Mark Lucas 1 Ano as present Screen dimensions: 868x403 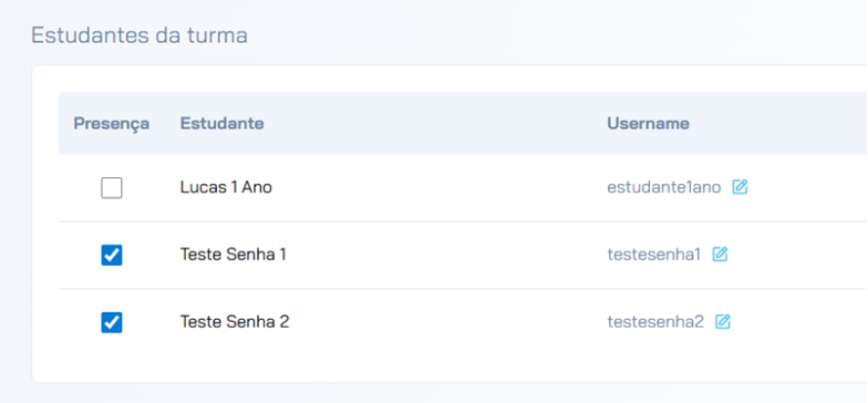[x=111, y=188]
